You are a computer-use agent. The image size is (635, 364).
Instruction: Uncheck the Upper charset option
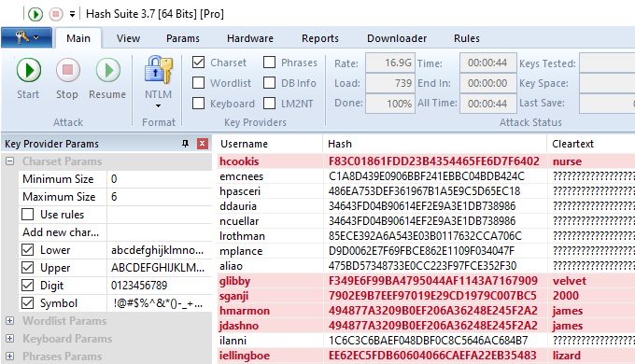tap(27, 268)
